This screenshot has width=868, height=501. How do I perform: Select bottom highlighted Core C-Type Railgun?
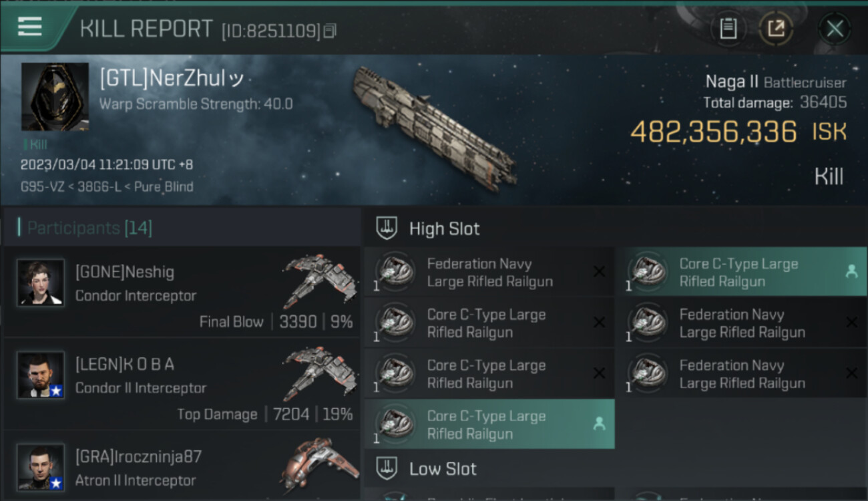click(x=489, y=424)
